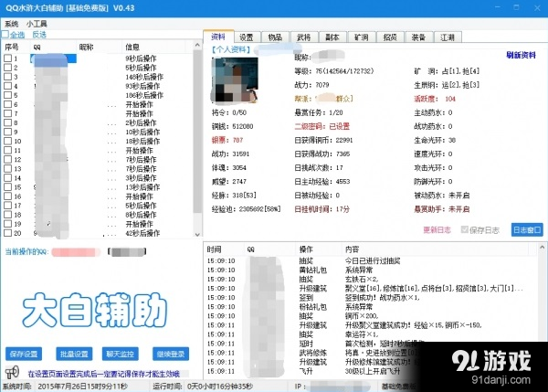Select the row reading 148秒后操作

(98, 77)
